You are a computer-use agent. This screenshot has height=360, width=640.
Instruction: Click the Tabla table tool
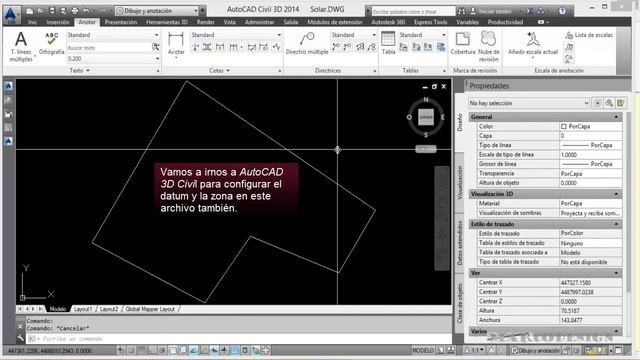[x=388, y=43]
